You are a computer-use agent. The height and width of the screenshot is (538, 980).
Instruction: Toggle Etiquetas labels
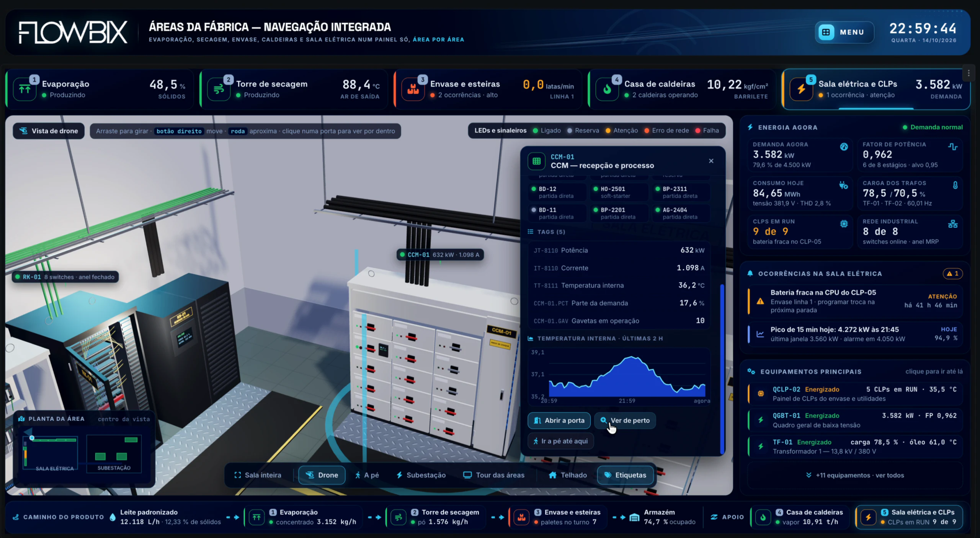625,475
